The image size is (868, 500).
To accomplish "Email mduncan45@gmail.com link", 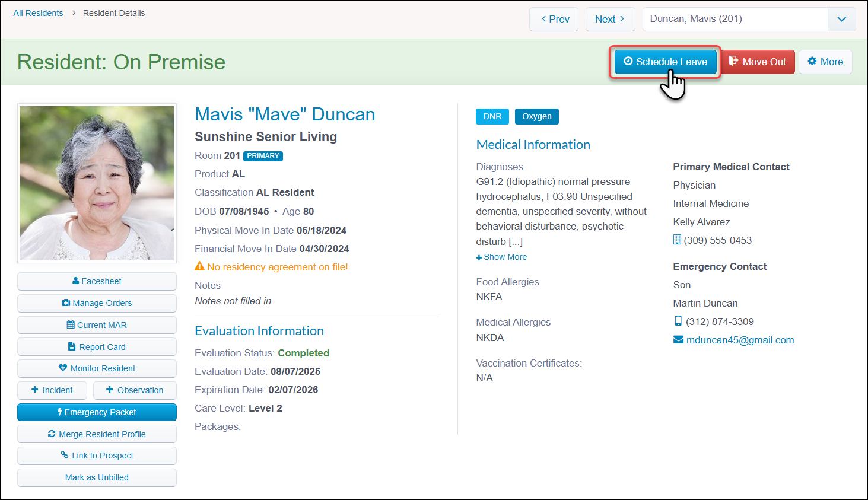I will pos(740,340).
